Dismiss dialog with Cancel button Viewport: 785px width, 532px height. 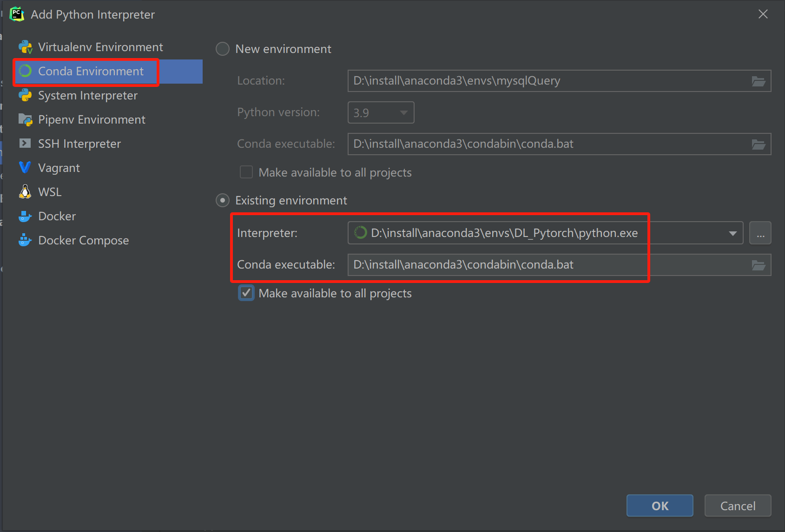pyautogui.click(x=738, y=506)
